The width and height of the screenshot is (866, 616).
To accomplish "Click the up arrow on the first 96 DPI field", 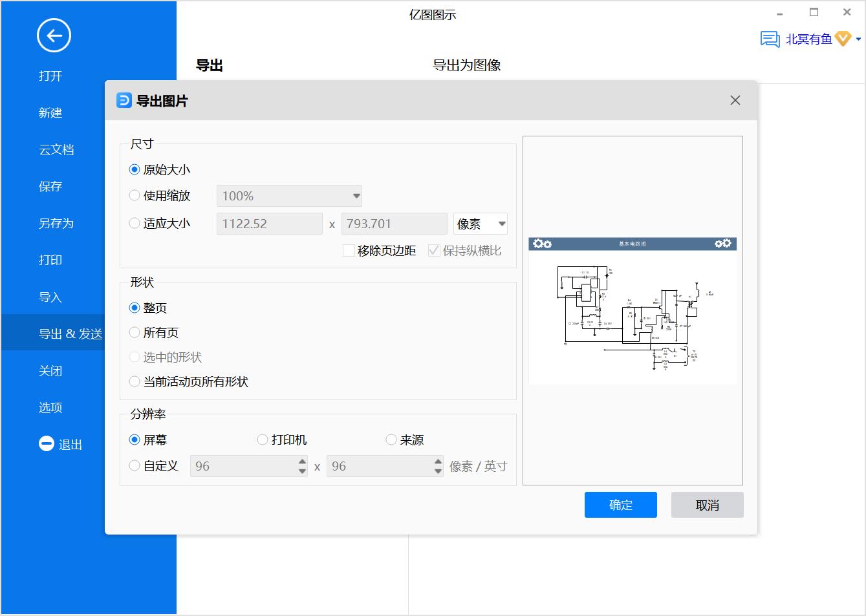I will click(x=301, y=462).
